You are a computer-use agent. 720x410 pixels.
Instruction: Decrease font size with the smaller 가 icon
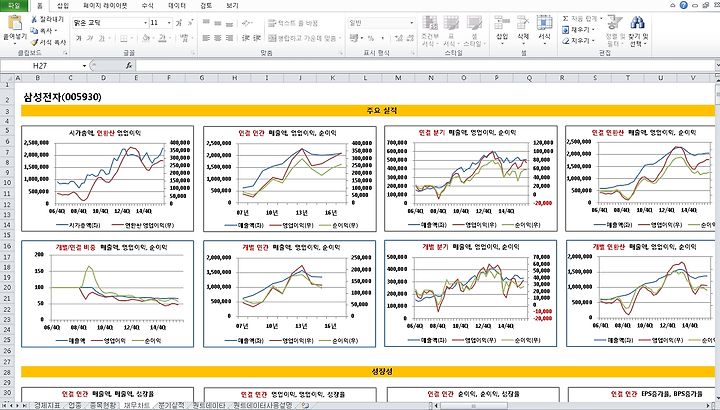(x=190, y=22)
